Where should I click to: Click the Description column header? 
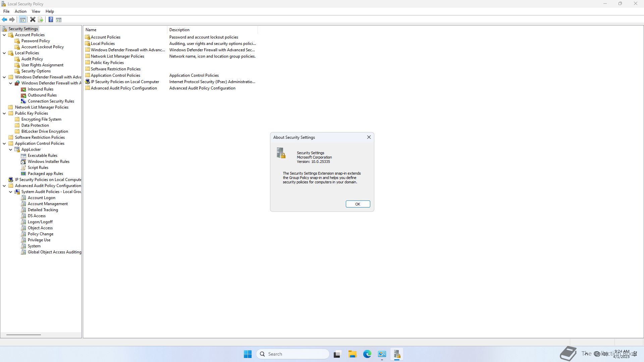coord(213,30)
